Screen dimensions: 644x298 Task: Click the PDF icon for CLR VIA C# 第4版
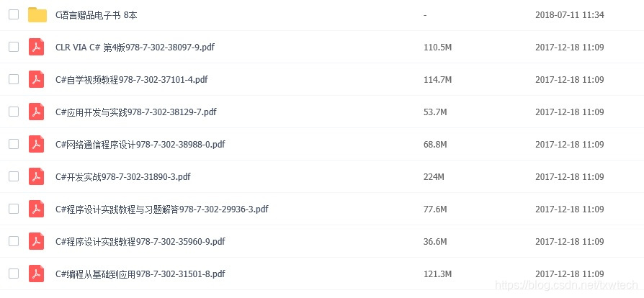[x=37, y=48]
